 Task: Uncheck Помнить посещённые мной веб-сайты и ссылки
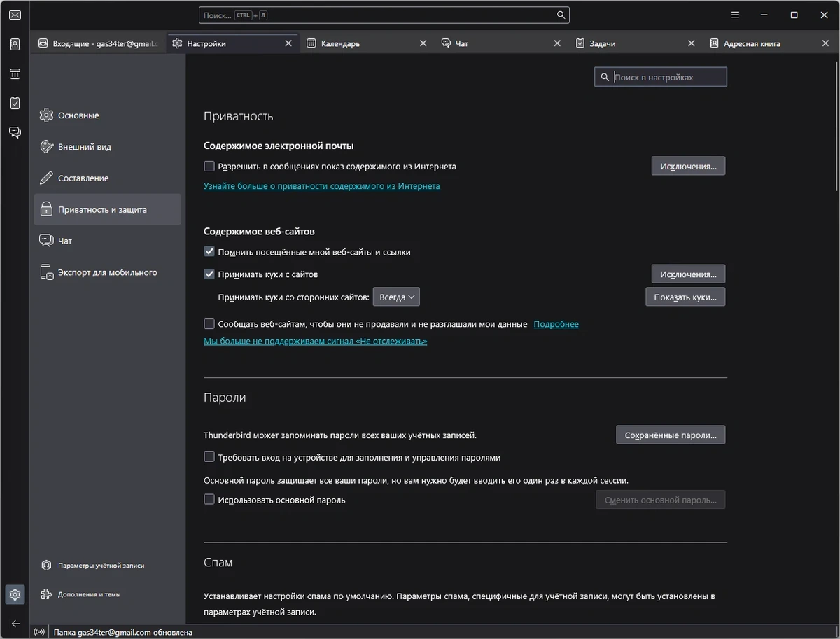tap(209, 251)
